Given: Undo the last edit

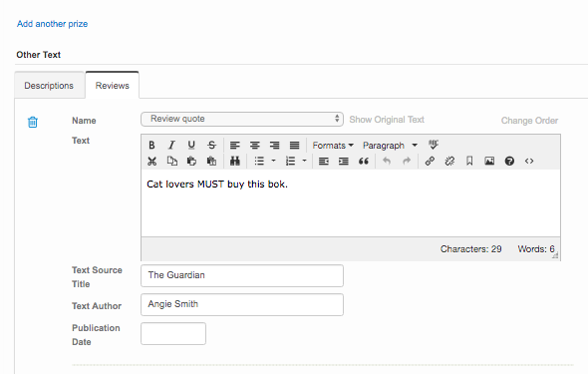Looking at the screenshot, I should 387,161.
